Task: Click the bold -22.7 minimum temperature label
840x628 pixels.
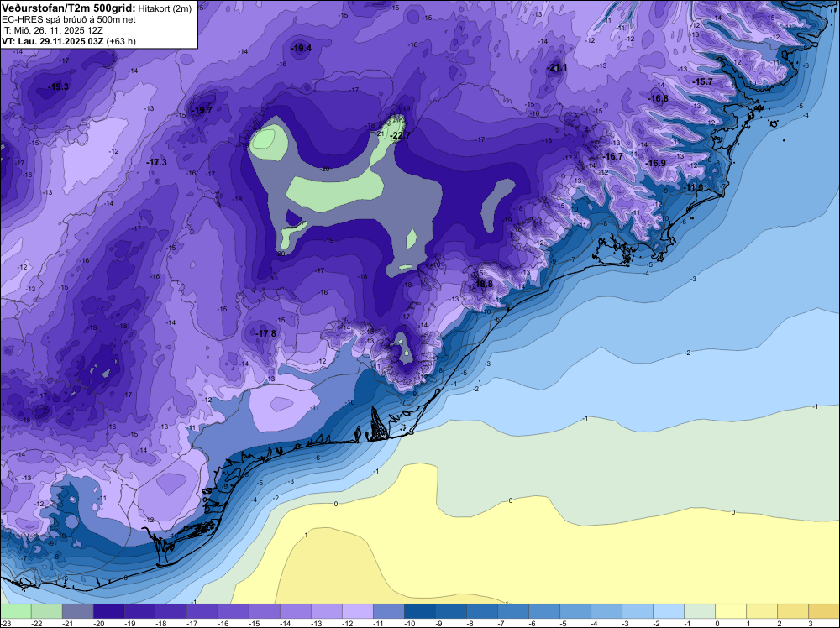Action: [400, 135]
